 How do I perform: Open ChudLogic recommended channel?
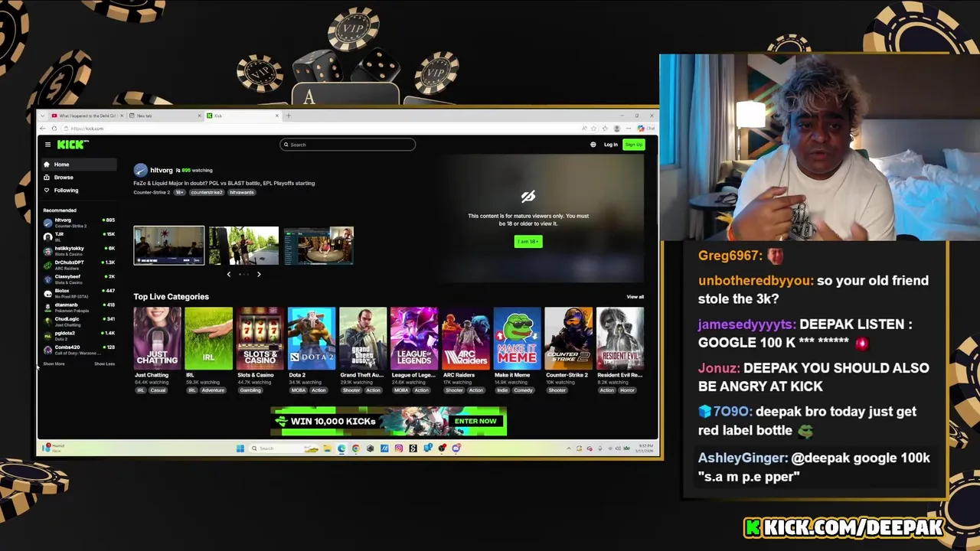(x=79, y=321)
